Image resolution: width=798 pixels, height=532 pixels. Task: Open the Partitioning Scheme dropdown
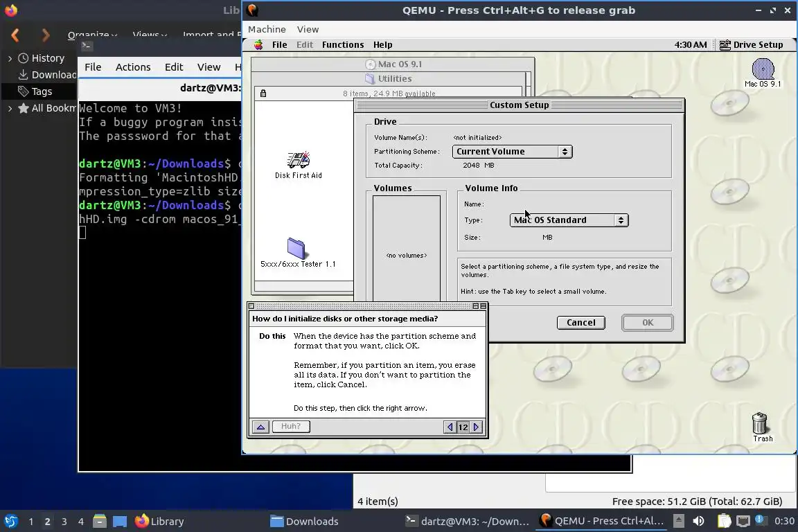[512, 152]
